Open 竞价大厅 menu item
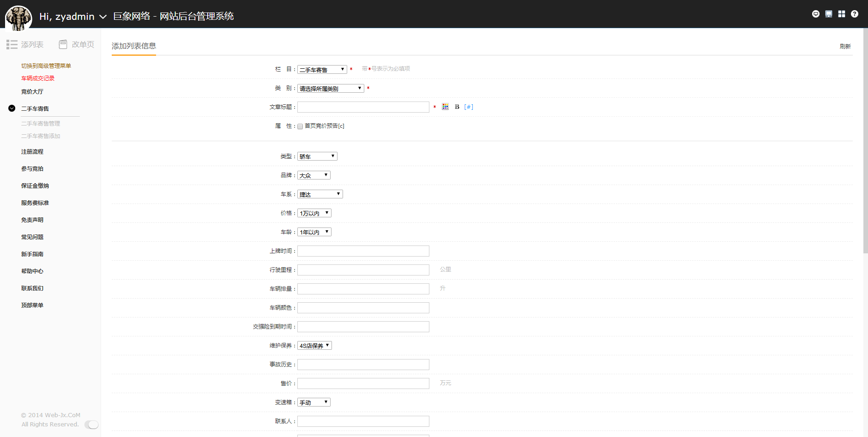 click(x=32, y=92)
